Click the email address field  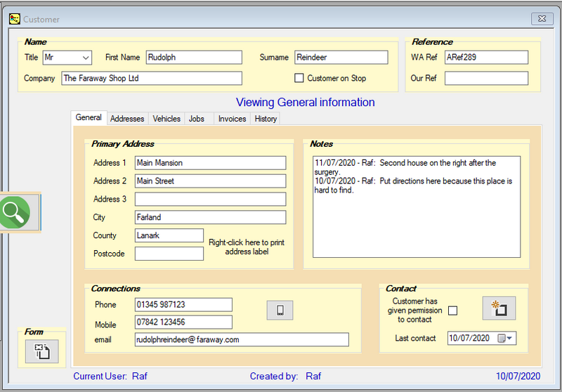point(242,340)
